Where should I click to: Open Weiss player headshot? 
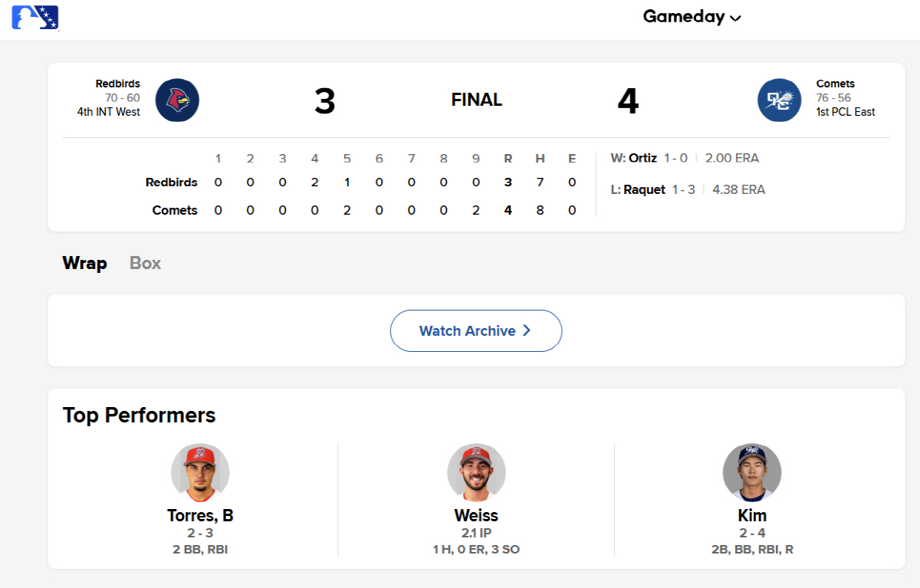click(476, 472)
